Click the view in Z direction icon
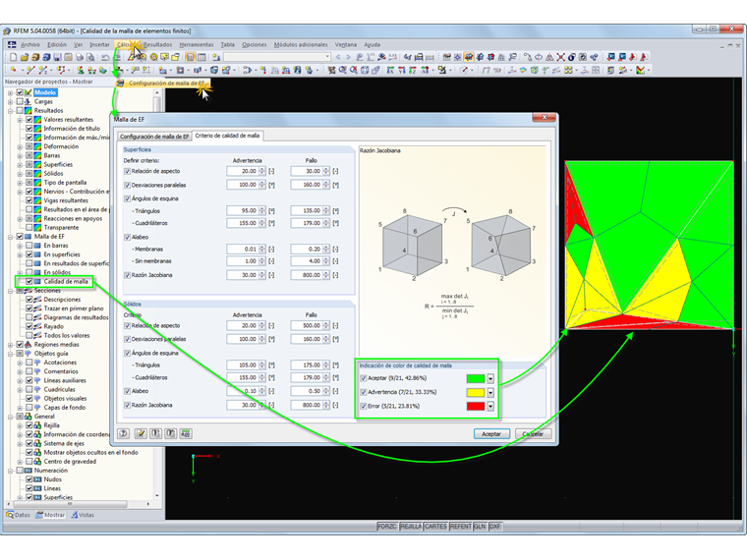Image resolution: width=747 pixels, height=560 pixels. [413, 70]
